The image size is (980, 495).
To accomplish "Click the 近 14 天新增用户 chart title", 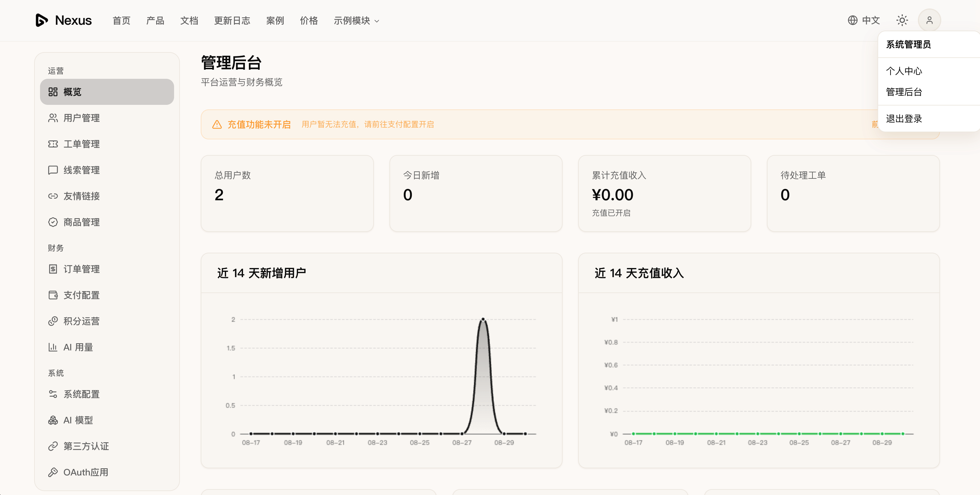I will point(261,273).
